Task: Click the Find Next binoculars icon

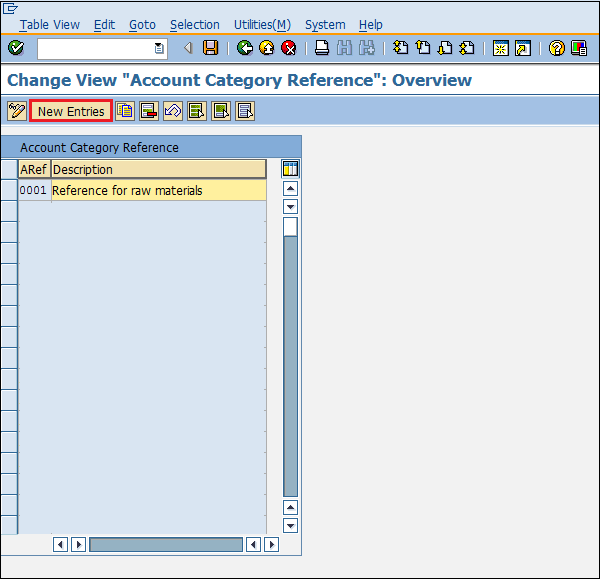Action: 367,48
